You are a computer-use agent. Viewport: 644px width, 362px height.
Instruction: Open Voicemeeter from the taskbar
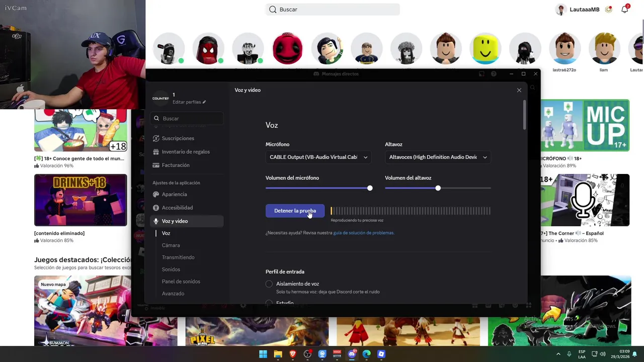coord(337,354)
